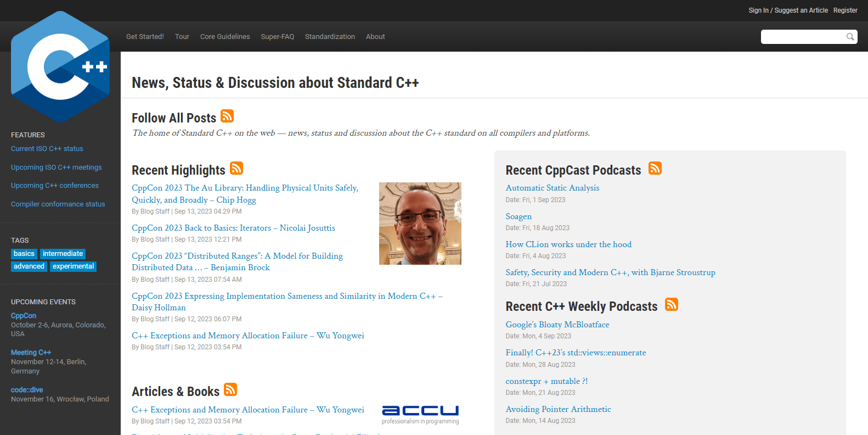Open Wu Yongwei post under Articles & Books
The image size is (868, 435).
(248, 410)
